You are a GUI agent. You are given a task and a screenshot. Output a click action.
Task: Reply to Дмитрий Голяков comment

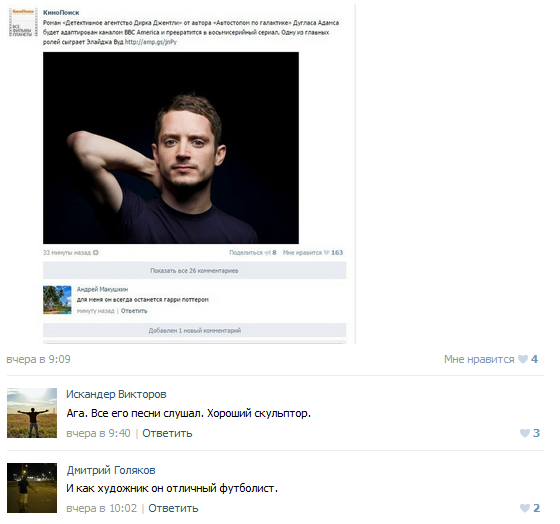173,508
